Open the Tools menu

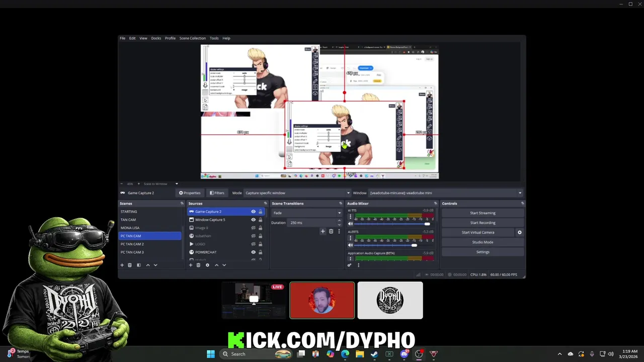click(214, 38)
